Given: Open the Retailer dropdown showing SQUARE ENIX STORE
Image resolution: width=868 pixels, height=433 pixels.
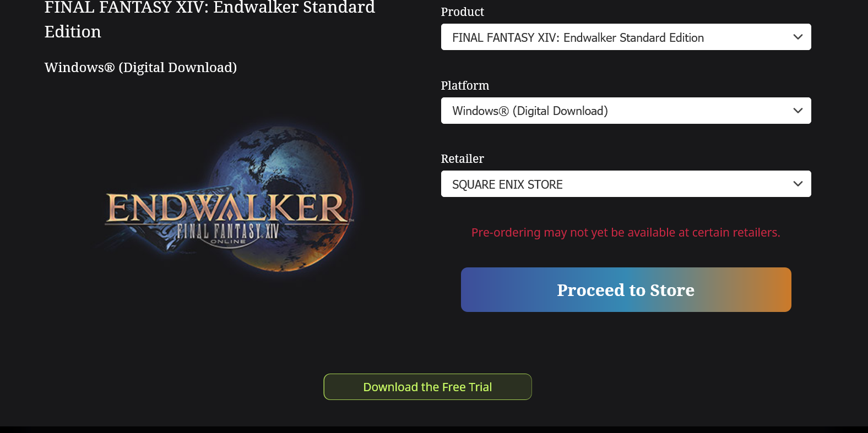Looking at the screenshot, I should click(x=626, y=184).
